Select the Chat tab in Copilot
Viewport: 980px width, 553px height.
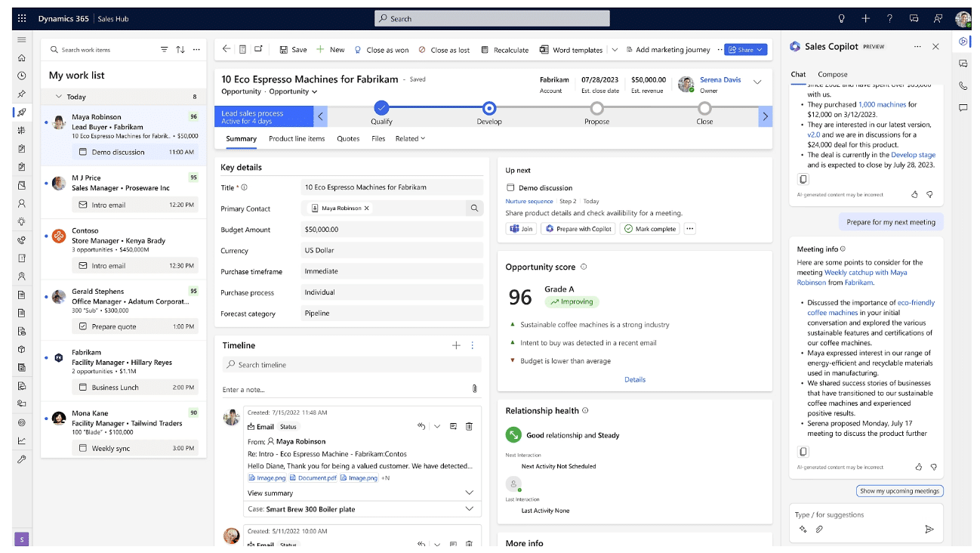click(x=798, y=74)
